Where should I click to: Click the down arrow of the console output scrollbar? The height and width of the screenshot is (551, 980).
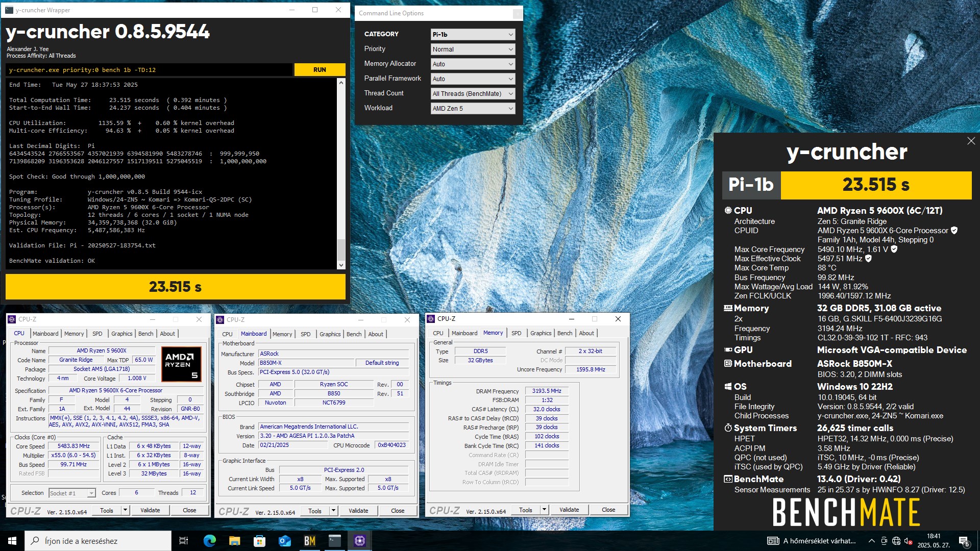pos(341,265)
